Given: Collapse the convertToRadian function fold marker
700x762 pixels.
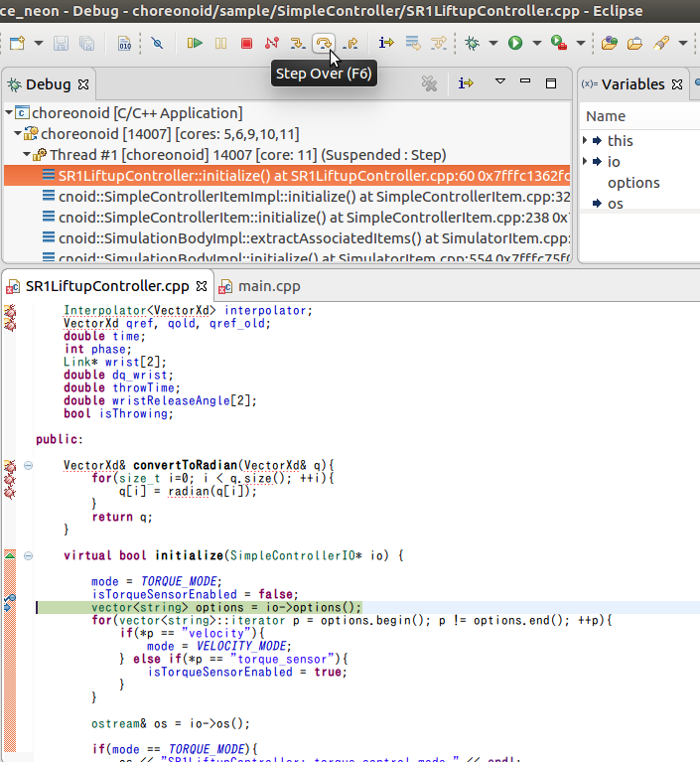Looking at the screenshot, I should (29, 465).
